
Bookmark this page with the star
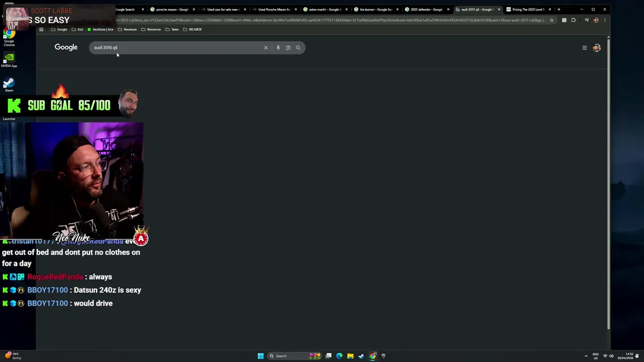[551, 20]
